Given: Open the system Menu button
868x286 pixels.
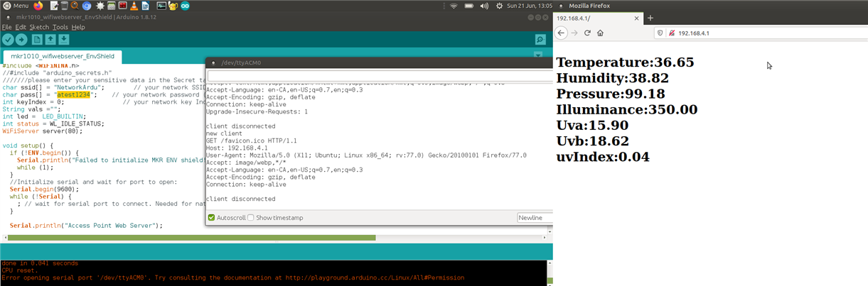Looking at the screenshot, I should point(16,6).
